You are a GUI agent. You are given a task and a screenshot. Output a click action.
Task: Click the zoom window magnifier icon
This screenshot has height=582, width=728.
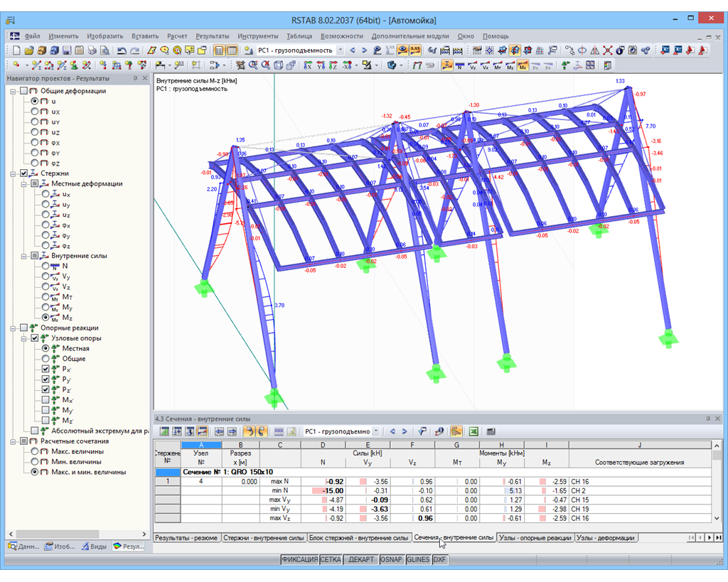(253, 65)
